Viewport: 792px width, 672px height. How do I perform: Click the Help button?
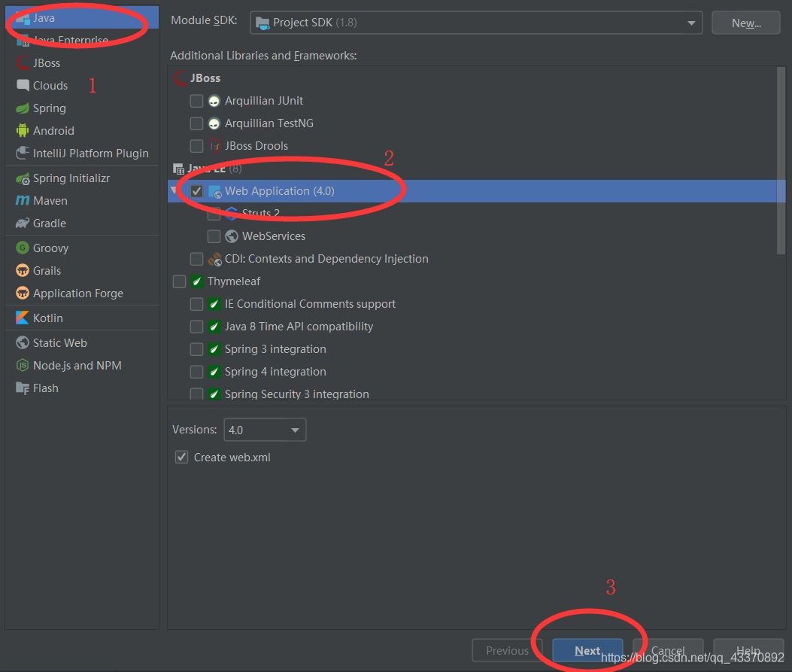[748, 650]
